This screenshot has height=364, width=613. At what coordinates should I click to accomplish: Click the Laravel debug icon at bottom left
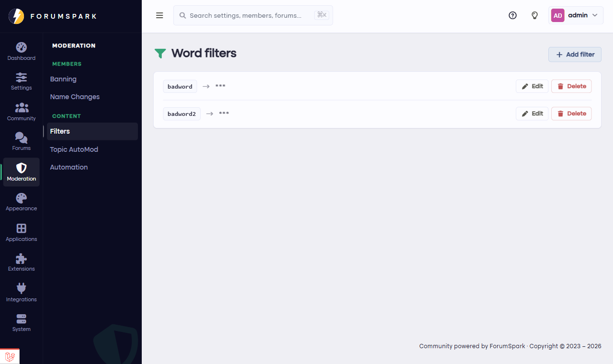[x=10, y=356]
